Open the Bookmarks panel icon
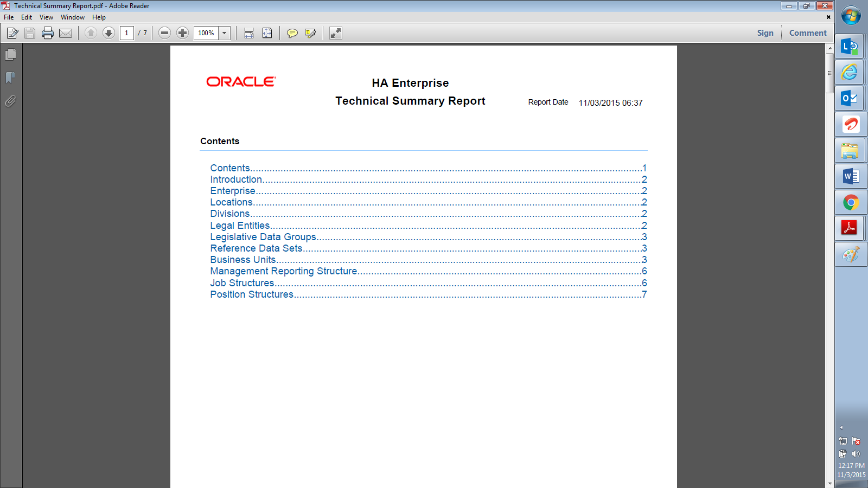 coord(10,78)
